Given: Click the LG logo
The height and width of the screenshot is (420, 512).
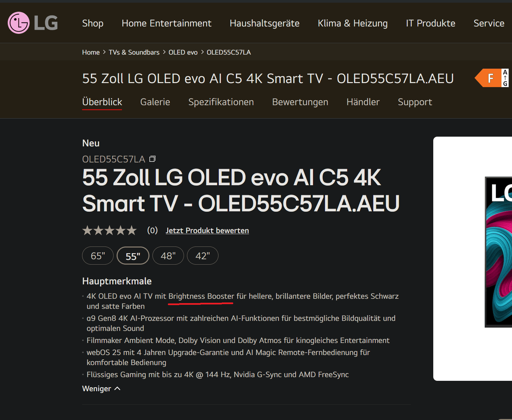Looking at the screenshot, I should (x=33, y=23).
